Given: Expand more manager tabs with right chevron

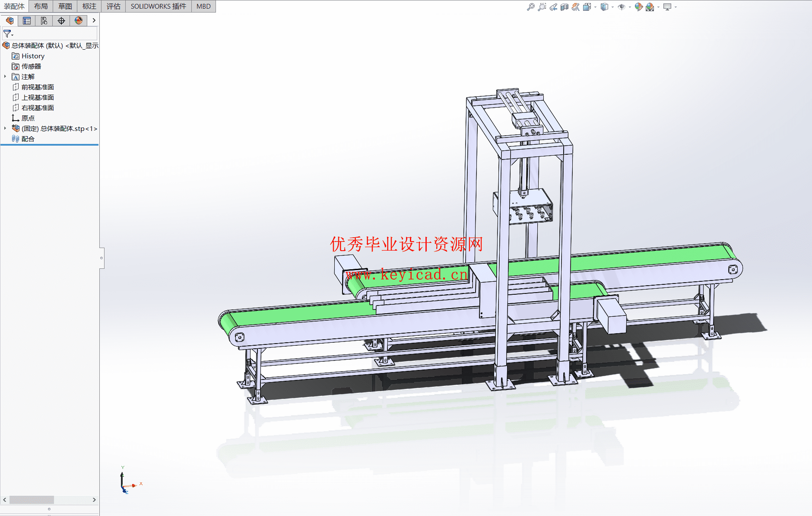Looking at the screenshot, I should coord(94,21).
